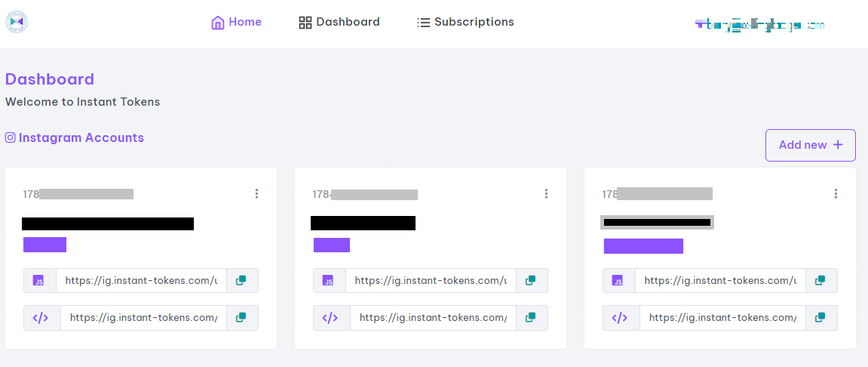Open first account card's three-dot menu
The width and height of the screenshot is (868, 367).
(256, 194)
